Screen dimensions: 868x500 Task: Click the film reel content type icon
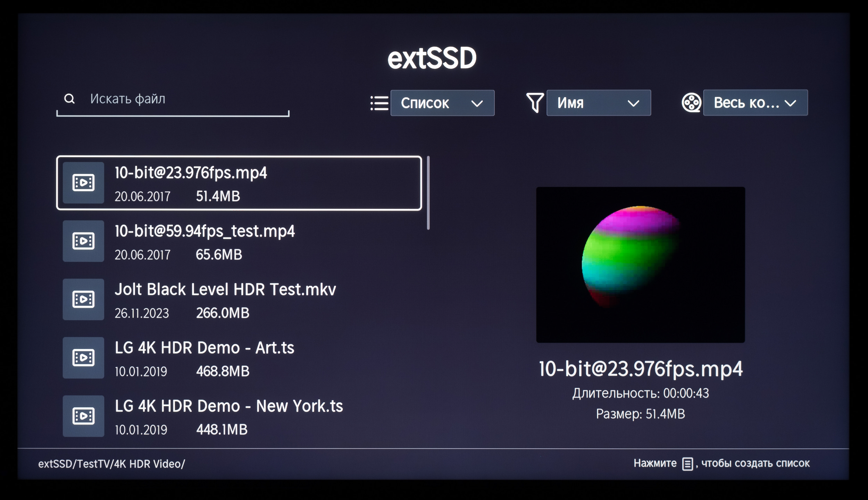[x=691, y=103]
